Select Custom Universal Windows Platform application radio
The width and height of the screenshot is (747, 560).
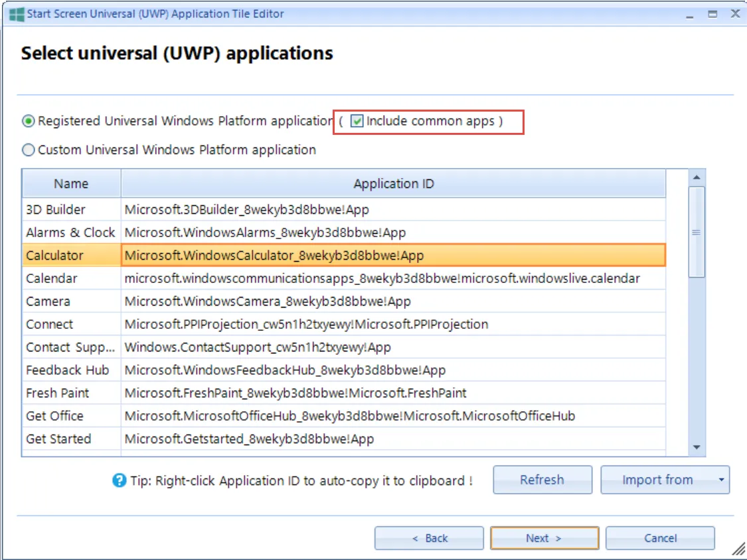(x=29, y=149)
